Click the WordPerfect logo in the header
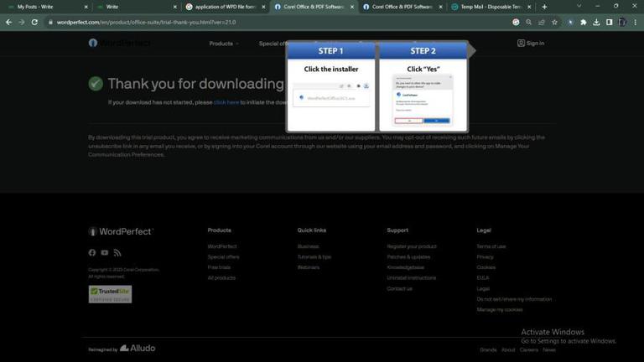The width and height of the screenshot is (644, 362). [120, 43]
